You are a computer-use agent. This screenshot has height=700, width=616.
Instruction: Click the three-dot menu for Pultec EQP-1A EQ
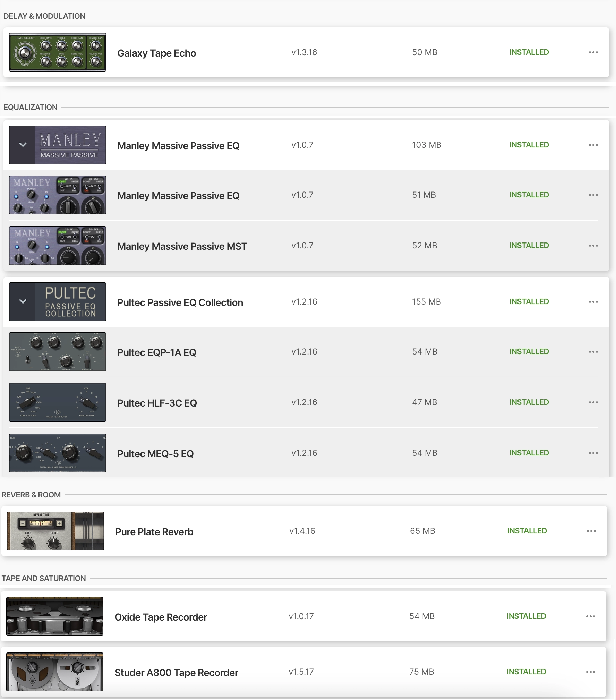tap(593, 352)
